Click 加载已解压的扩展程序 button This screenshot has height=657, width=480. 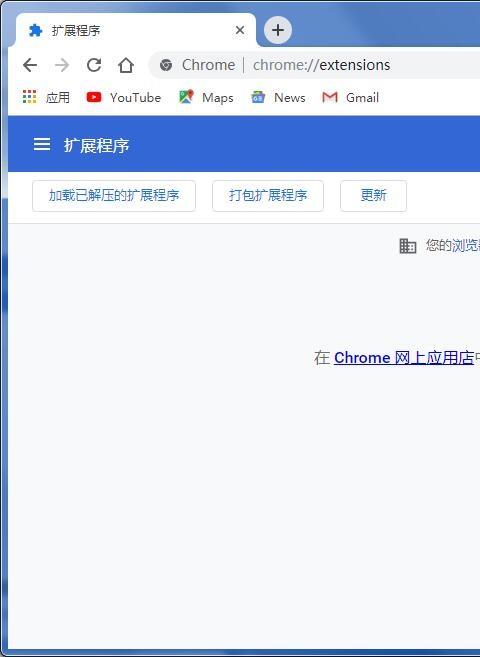tap(114, 196)
